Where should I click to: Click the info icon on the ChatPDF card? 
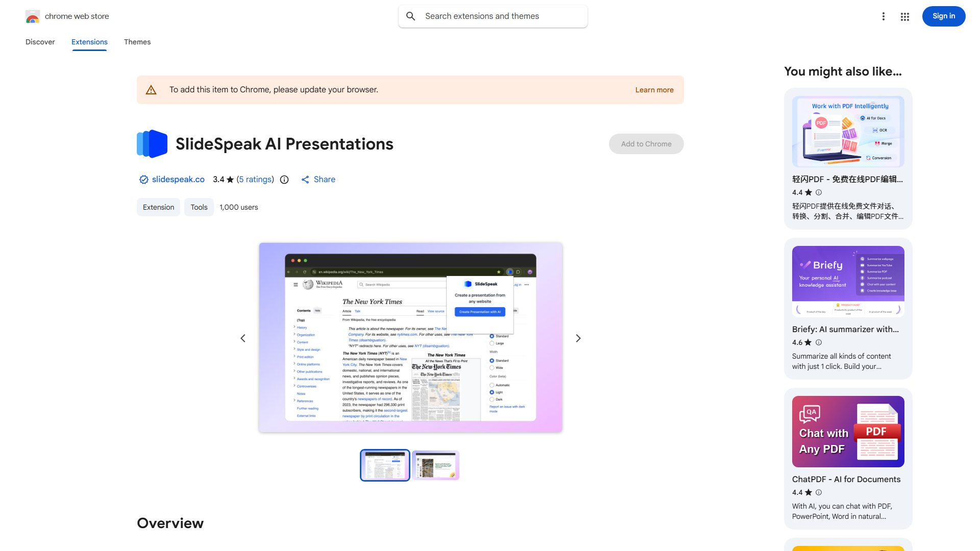click(819, 492)
